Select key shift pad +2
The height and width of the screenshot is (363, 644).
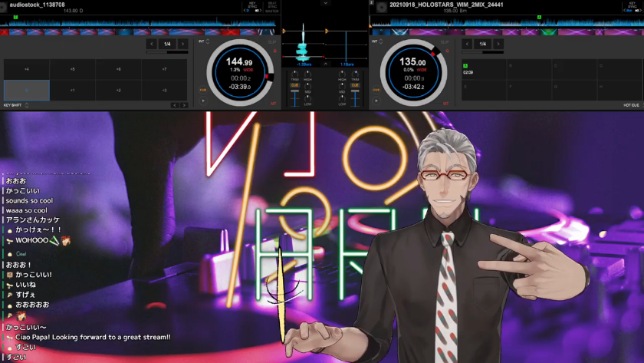(119, 90)
